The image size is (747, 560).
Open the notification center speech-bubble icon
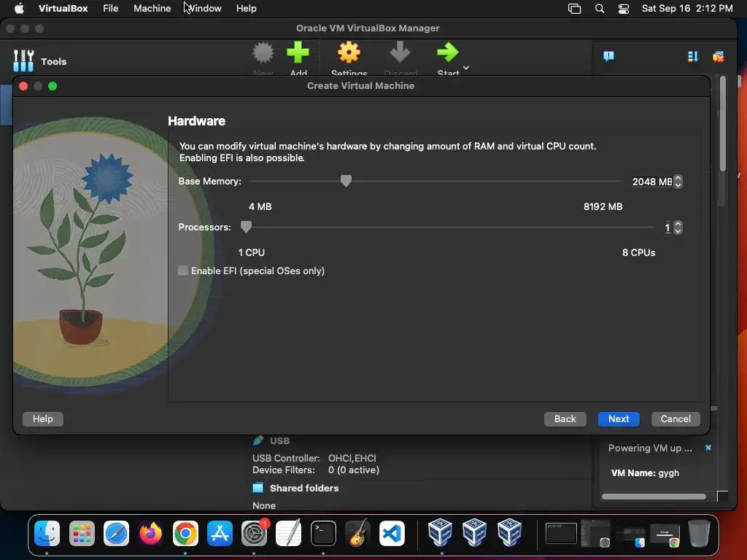(x=609, y=57)
